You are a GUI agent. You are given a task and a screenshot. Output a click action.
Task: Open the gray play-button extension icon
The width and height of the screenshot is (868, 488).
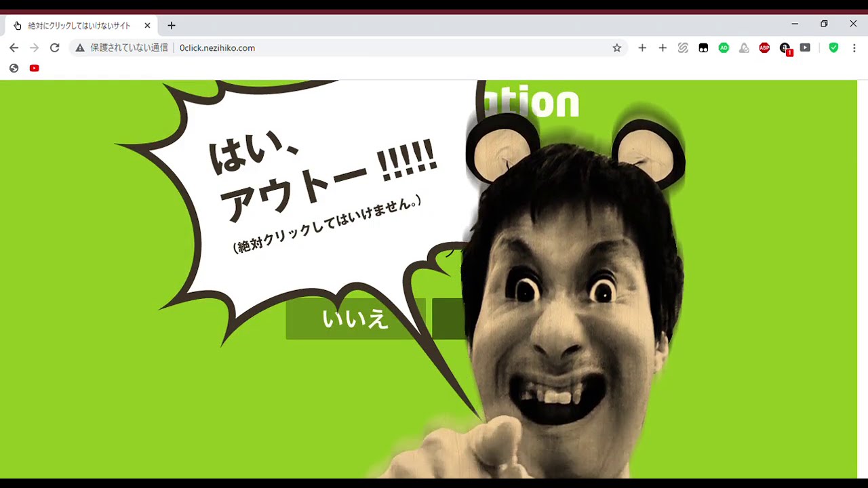pos(805,48)
